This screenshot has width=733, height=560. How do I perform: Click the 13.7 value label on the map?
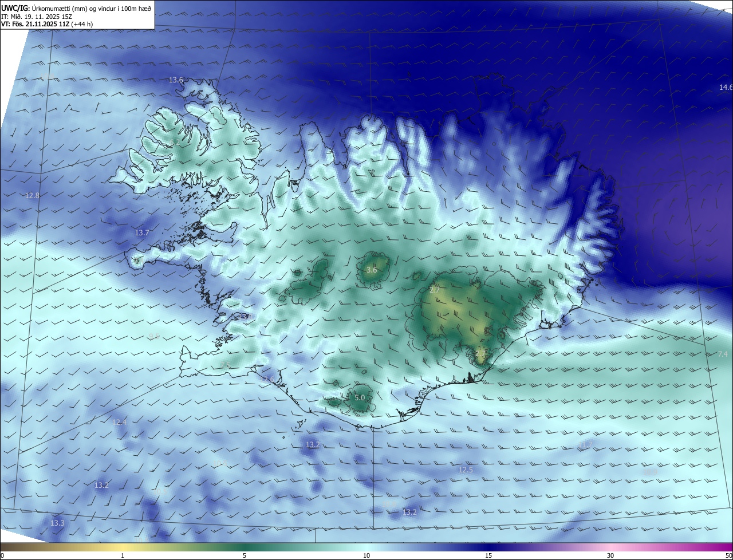142,232
